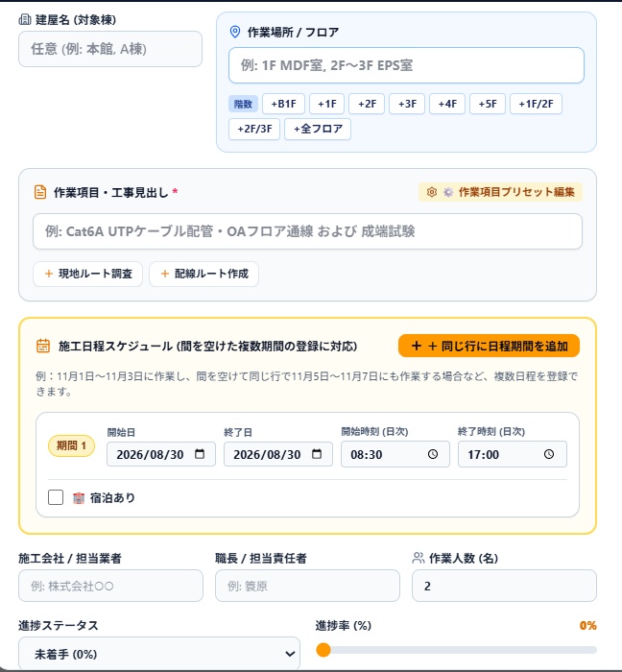The height and width of the screenshot is (672, 622).
Task: Click the gear icon in 作業項目プリセット編集
Action: coord(432,192)
